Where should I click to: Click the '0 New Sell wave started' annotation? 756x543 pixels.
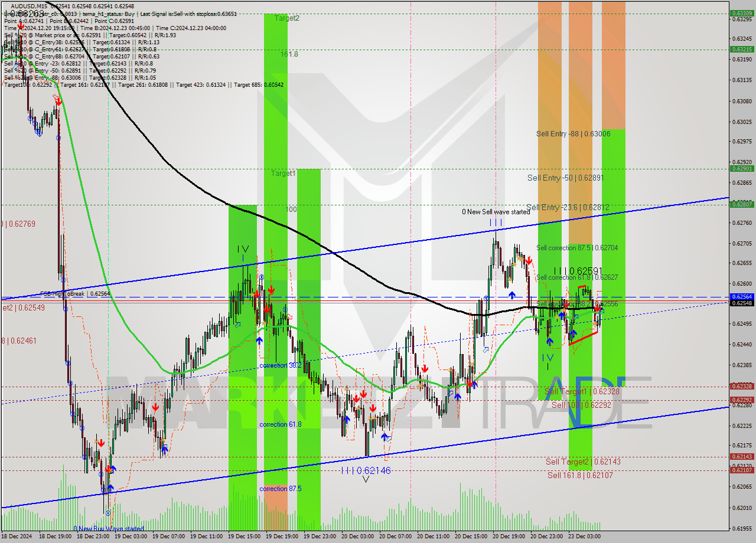[496, 212]
